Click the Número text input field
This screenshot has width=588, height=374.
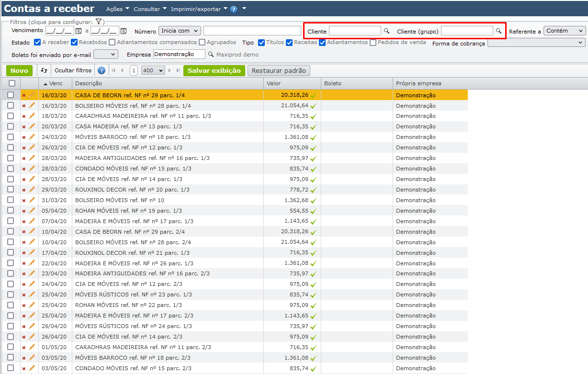point(252,31)
